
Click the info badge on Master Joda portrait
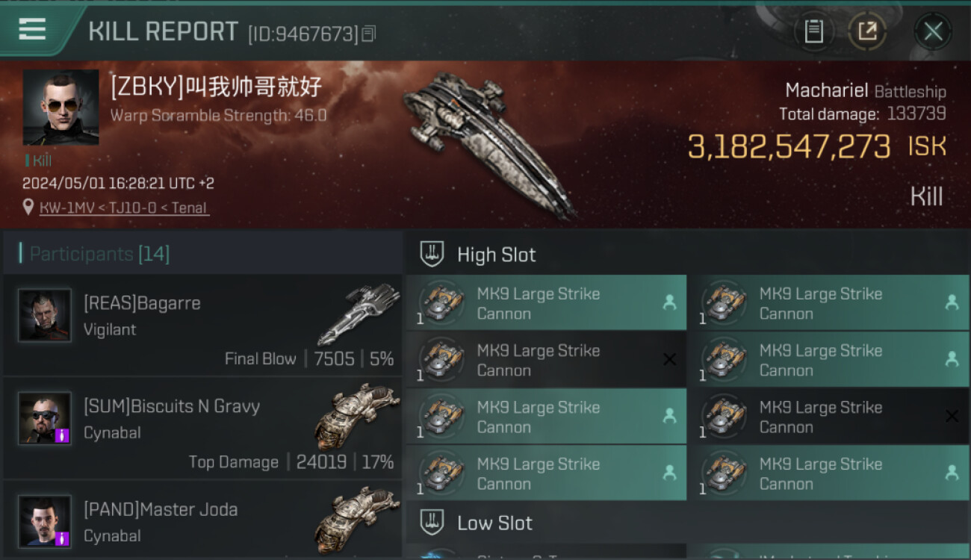tap(63, 538)
